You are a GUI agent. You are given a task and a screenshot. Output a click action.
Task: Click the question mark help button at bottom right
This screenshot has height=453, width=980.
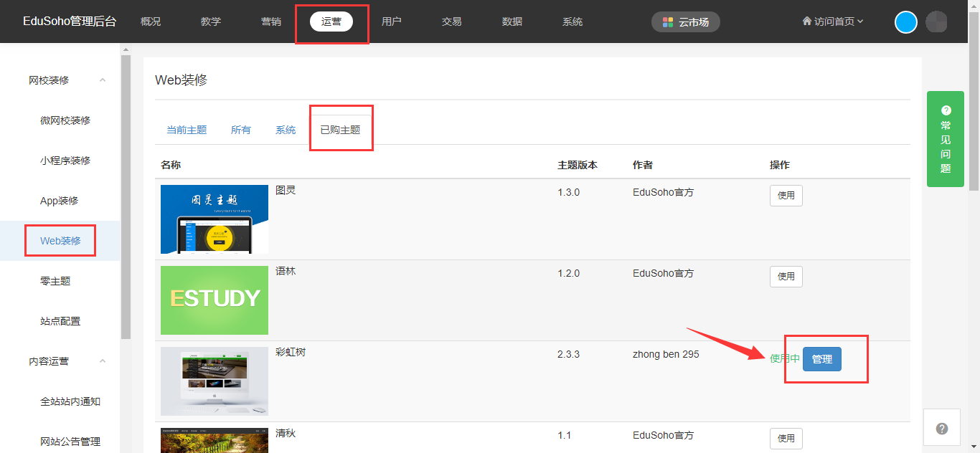tap(942, 429)
